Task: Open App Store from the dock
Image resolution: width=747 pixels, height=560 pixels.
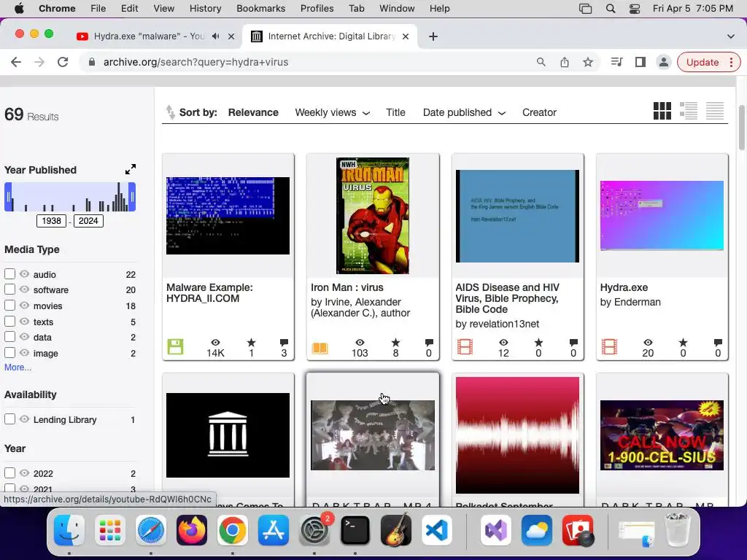Action: point(274,529)
